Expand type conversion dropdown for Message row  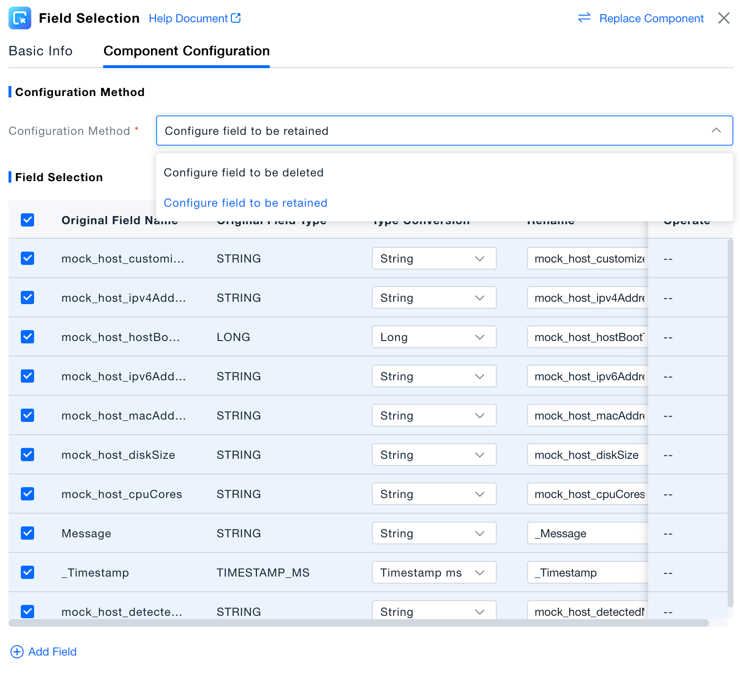point(433,534)
